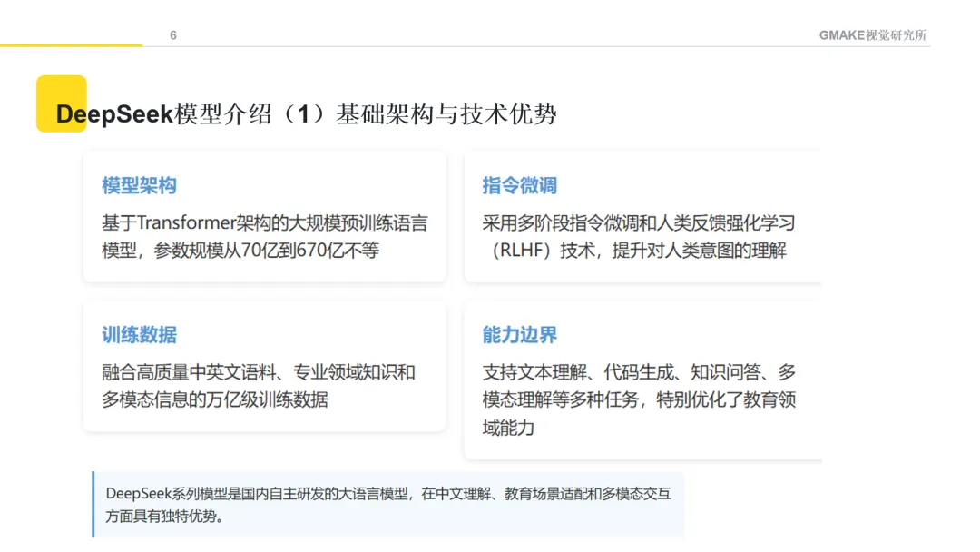The image size is (980, 552).
Task: Click the note line '方面具有独特优势。'
Action: pos(165,516)
